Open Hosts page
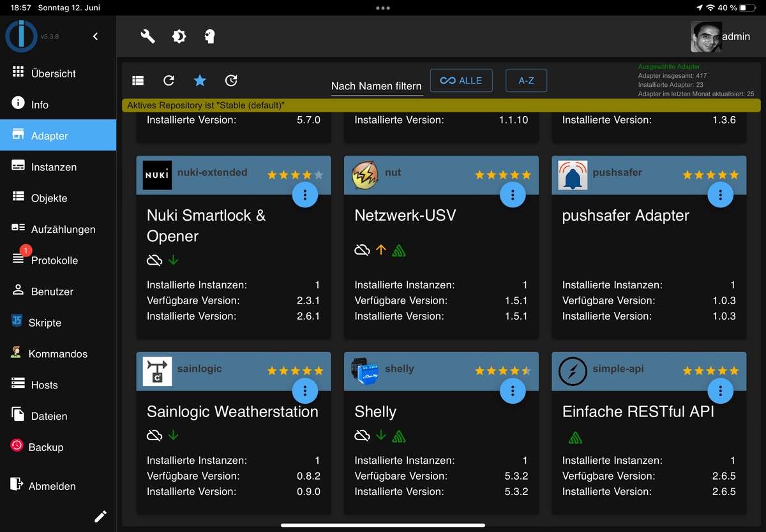766x532 pixels. [x=58, y=385]
